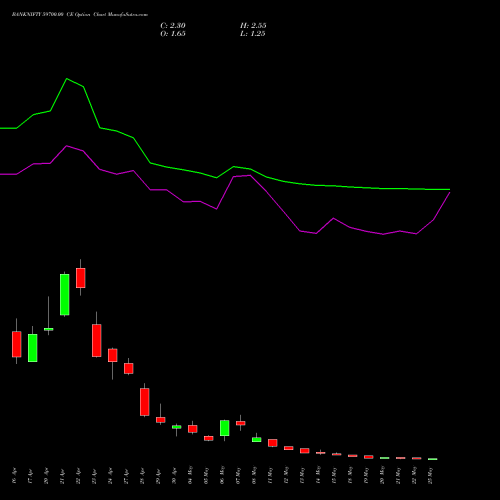Click the 25 May date label
Screen dimensions: 500x500
[430, 475]
